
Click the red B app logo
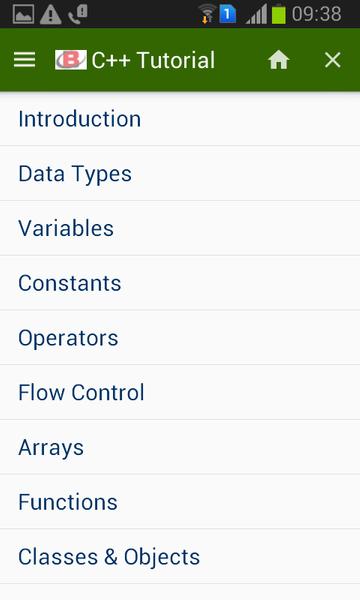point(71,60)
